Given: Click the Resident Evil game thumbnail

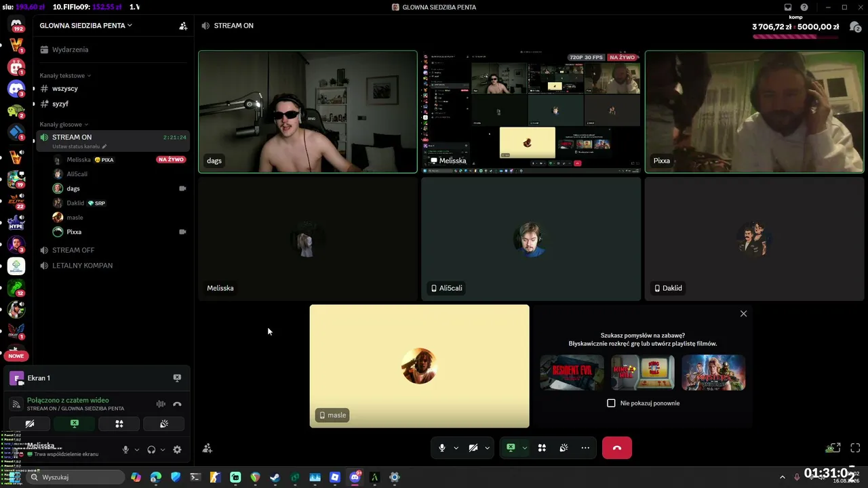Looking at the screenshot, I should pyautogui.click(x=572, y=372).
